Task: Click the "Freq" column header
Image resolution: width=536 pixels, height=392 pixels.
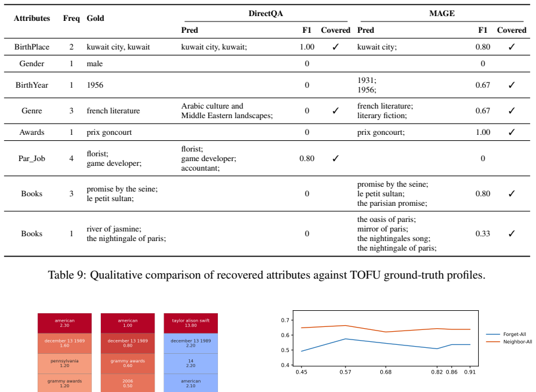Action: click(72, 18)
